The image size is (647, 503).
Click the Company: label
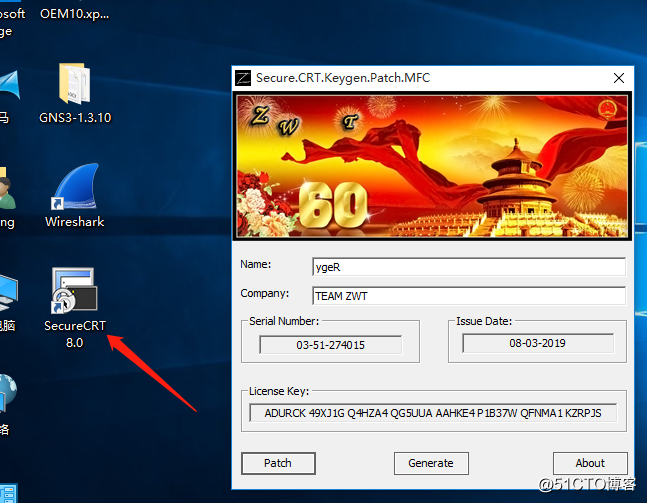[265, 293]
